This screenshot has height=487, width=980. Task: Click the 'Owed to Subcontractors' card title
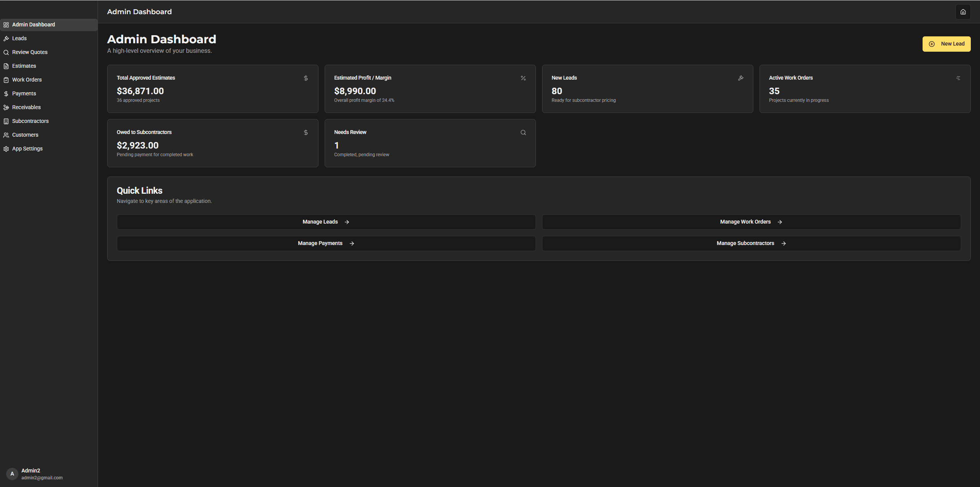tap(144, 132)
